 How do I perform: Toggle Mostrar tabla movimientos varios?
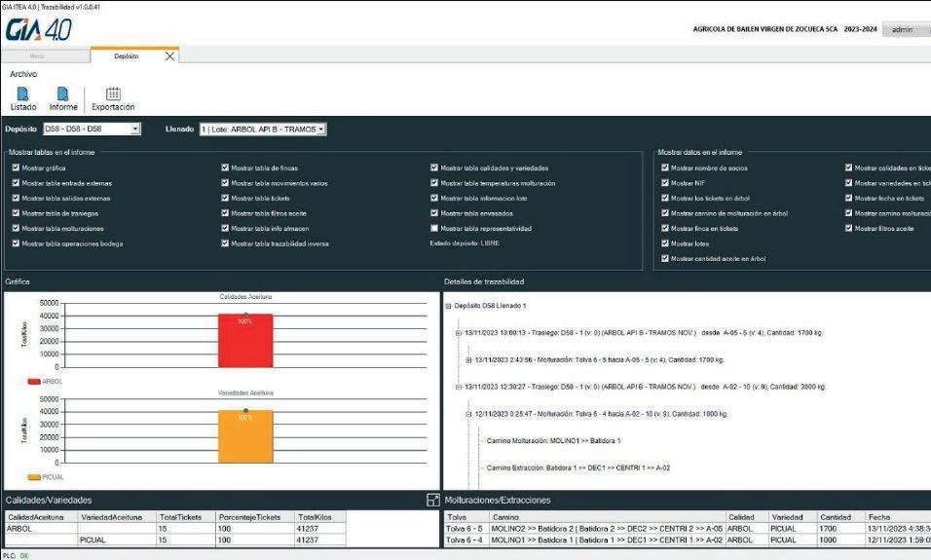point(225,183)
